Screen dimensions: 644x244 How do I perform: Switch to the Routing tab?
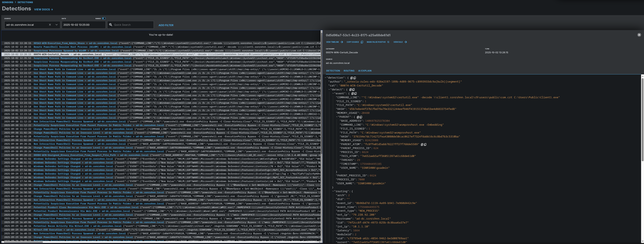349,71
